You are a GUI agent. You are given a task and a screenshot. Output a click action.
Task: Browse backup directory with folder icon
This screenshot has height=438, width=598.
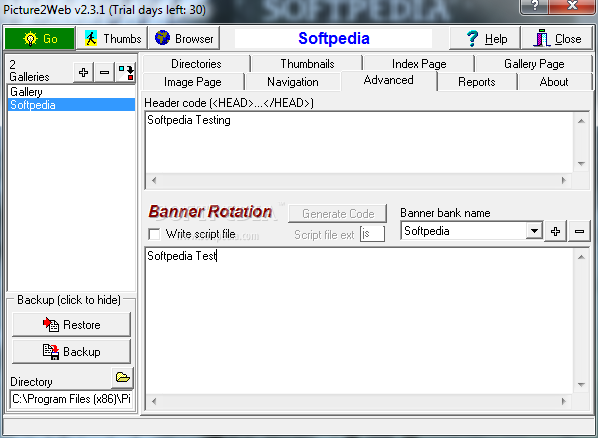click(122, 378)
